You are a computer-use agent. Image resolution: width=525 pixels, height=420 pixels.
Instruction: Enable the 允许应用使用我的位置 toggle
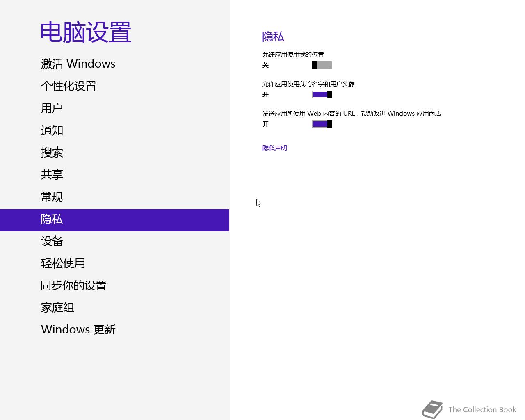pos(322,65)
